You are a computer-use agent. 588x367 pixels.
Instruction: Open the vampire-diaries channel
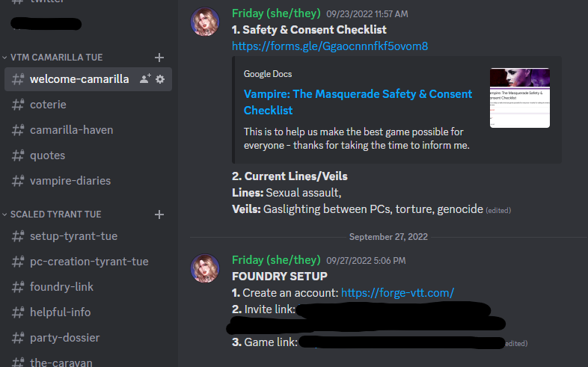pyautogui.click(x=70, y=181)
